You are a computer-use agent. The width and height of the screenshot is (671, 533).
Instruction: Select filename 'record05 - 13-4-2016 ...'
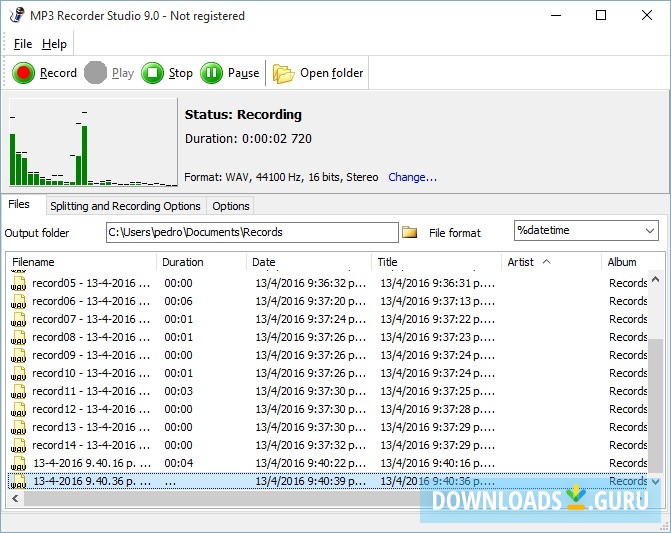click(x=91, y=283)
